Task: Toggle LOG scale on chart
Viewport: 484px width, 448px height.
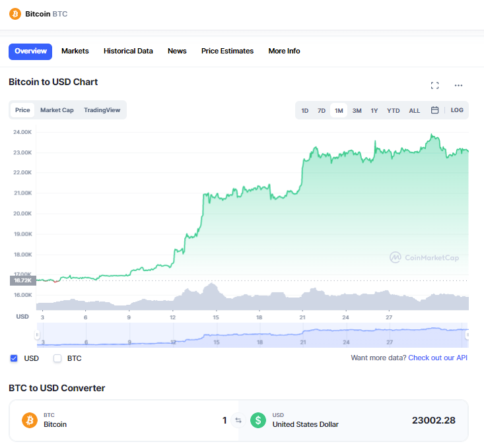Action: (x=457, y=110)
